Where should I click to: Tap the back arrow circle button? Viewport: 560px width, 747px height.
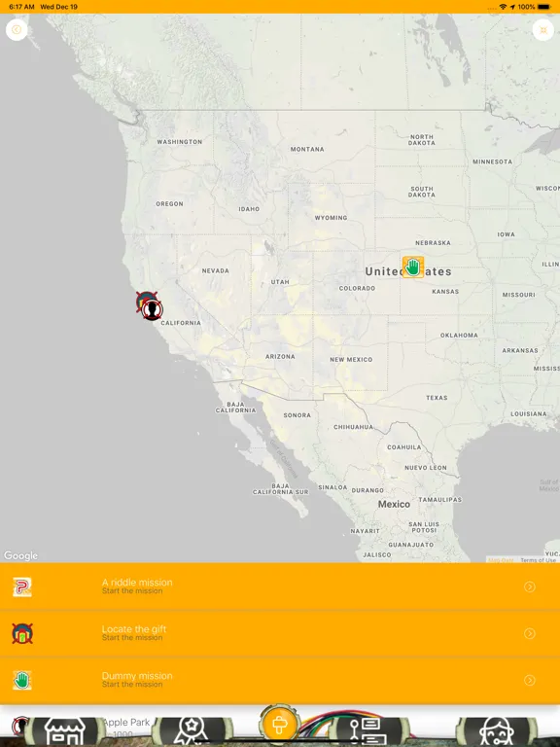[x=17, y=30]
